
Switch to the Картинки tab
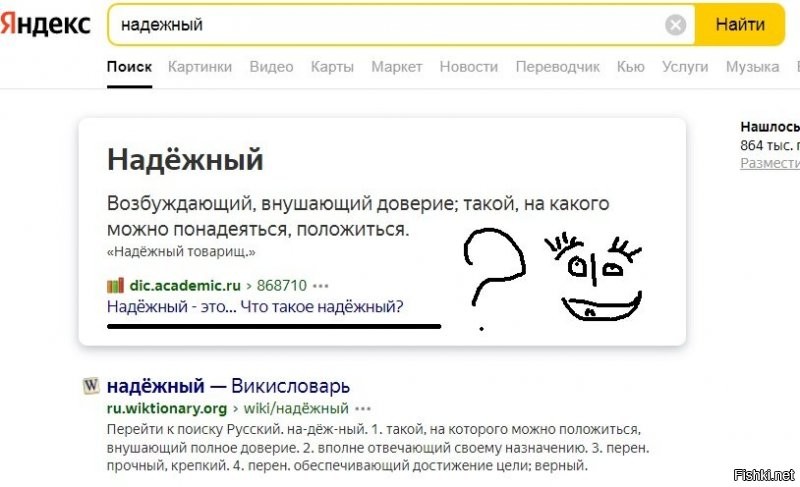coord(200,67)
